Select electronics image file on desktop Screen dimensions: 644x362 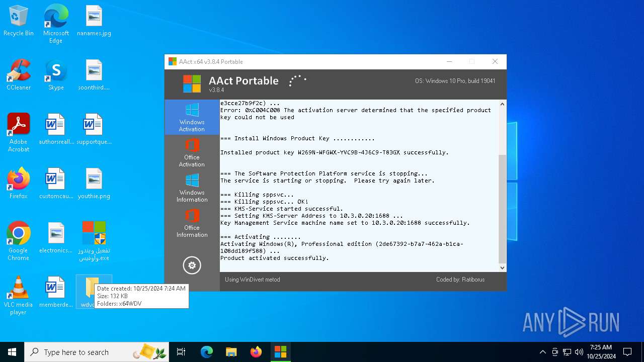click(56, 238)
